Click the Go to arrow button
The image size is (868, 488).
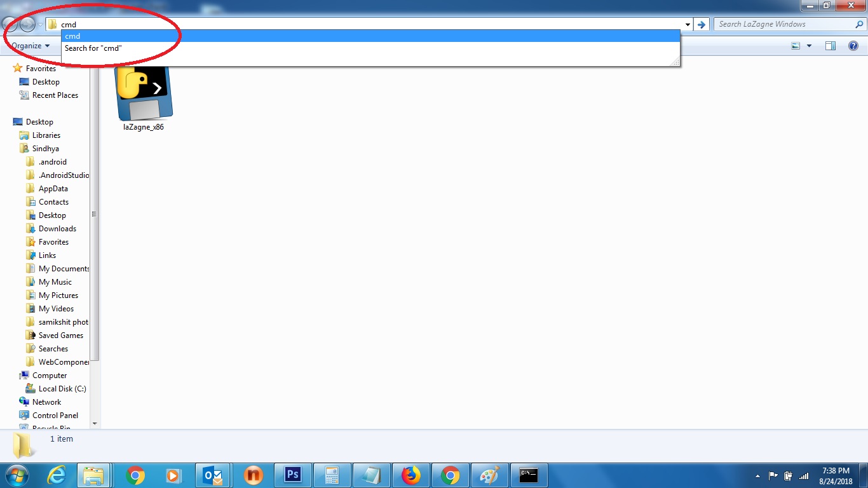coord(702,25)
